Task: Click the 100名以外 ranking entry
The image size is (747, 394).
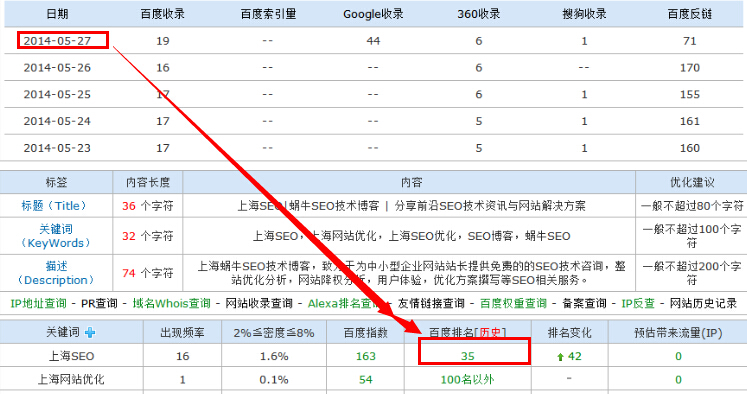Action: [467, 380]
